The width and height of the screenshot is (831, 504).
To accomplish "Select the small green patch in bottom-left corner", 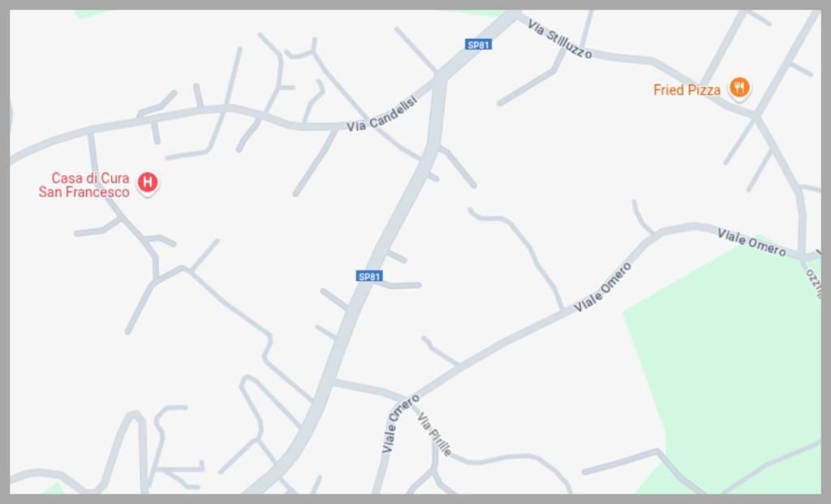I will (53, 488).
